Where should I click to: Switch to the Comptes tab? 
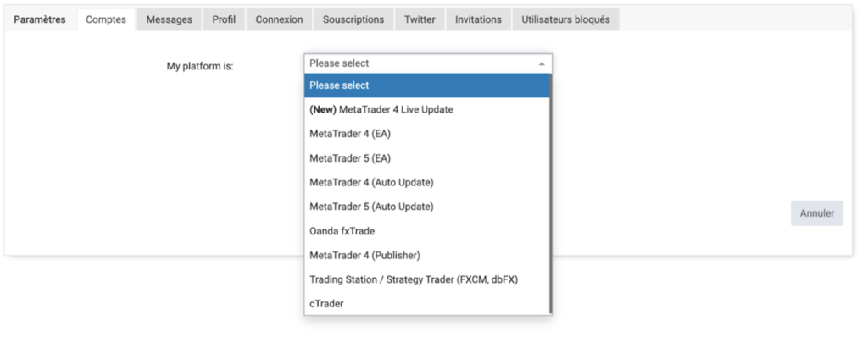(106, 19)
